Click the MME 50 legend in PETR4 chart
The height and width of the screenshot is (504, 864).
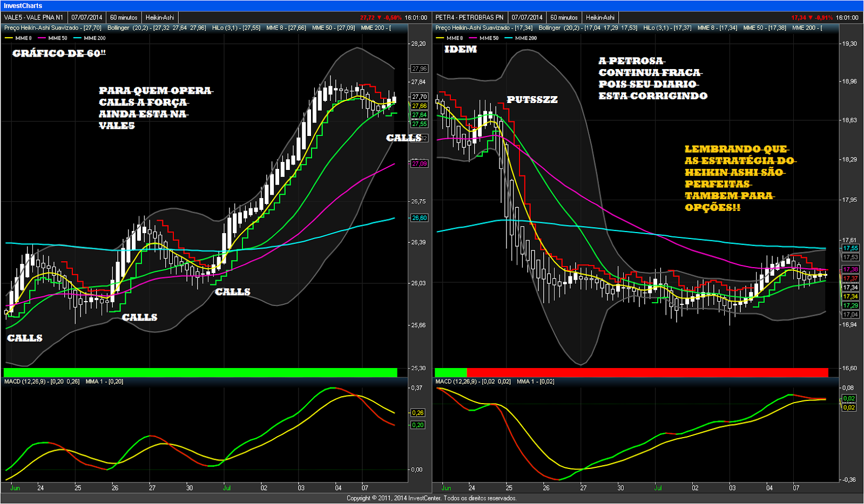click(x=484, y=38)
